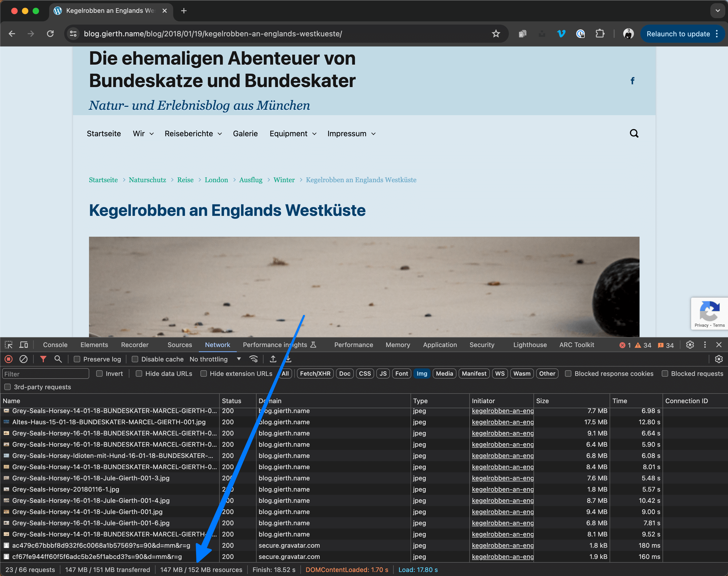728x576 pixels.
Task: Check the Invert filter checkbox
Action: pyautogui.click(x=99, y=374)
